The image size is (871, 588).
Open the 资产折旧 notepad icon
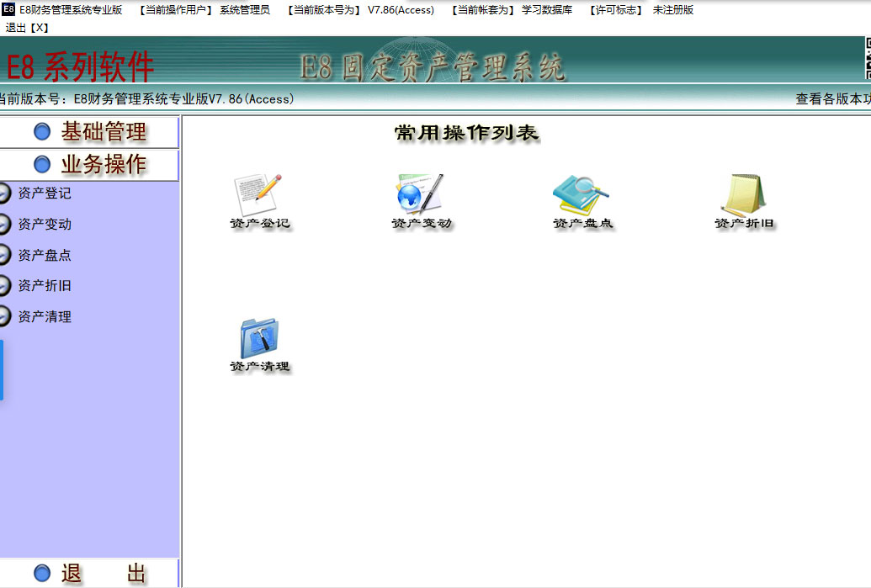click(744, 194)
